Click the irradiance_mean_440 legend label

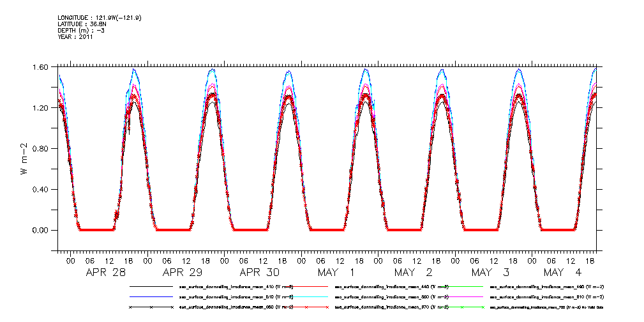[392, 286]
